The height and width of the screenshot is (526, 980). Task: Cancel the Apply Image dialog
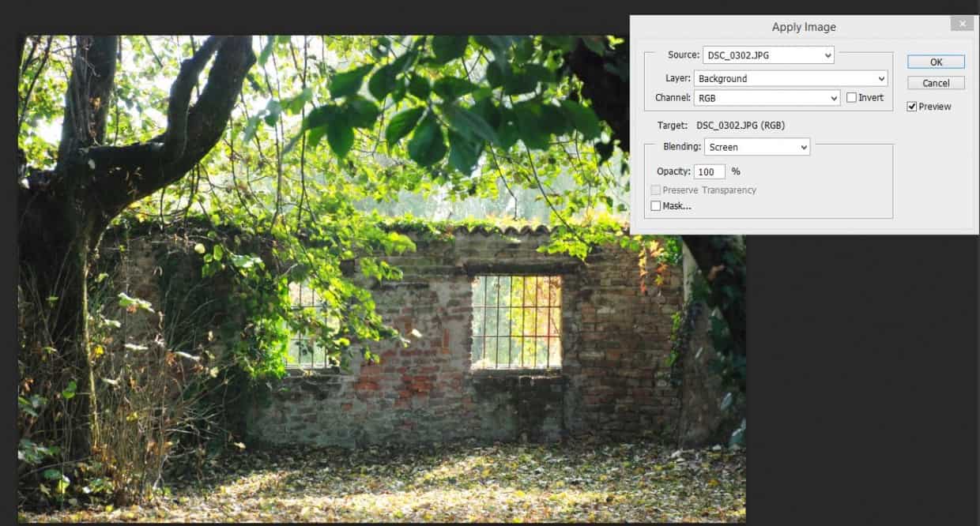[x=936, y=83]
